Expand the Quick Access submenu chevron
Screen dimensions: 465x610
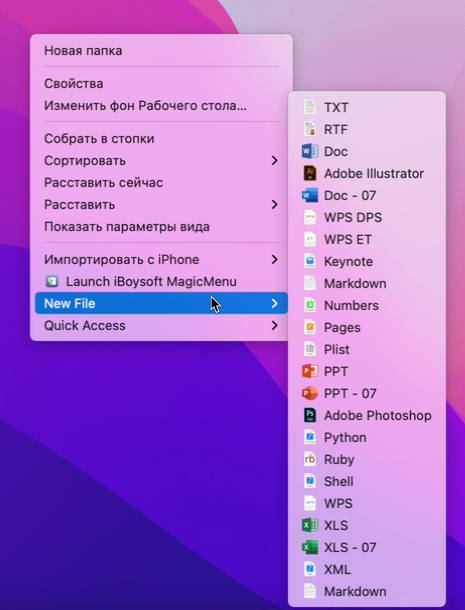coord(275,325)
